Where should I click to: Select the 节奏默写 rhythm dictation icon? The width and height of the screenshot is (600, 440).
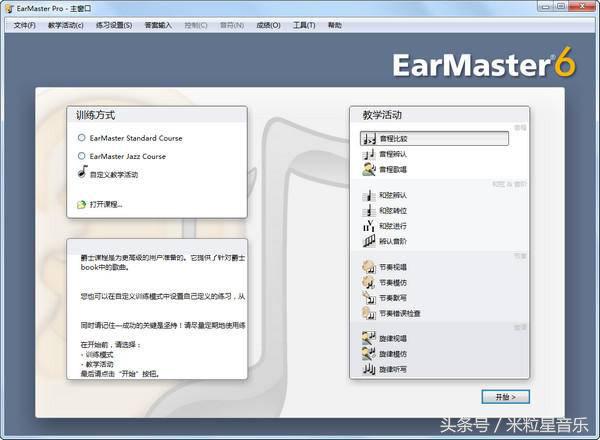coord(369,298)
